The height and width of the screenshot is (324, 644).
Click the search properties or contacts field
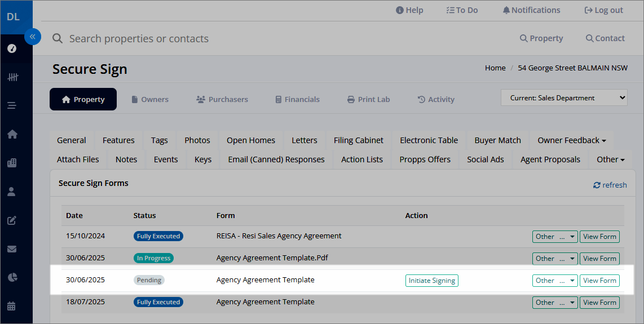(226, 38)
